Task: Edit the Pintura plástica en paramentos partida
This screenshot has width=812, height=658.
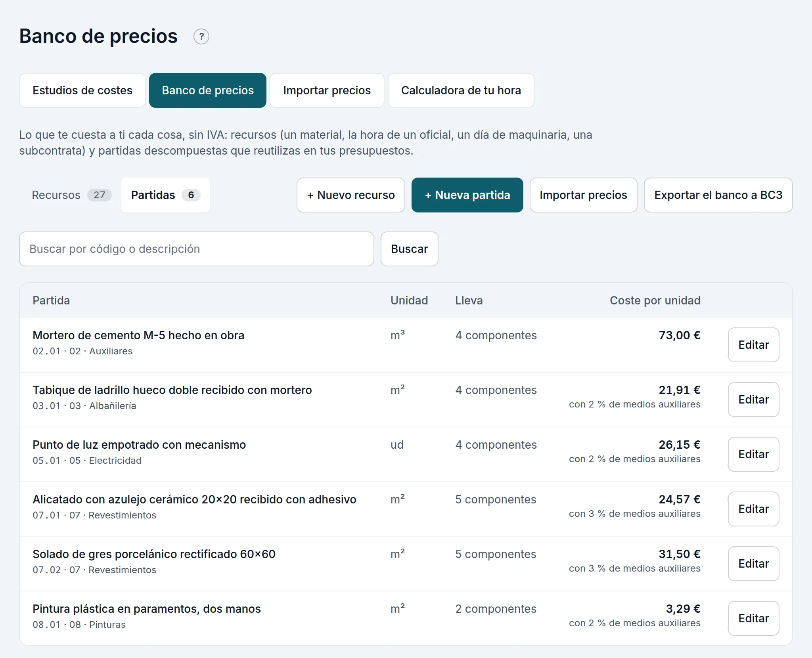Action: click(x=754, y=618)
